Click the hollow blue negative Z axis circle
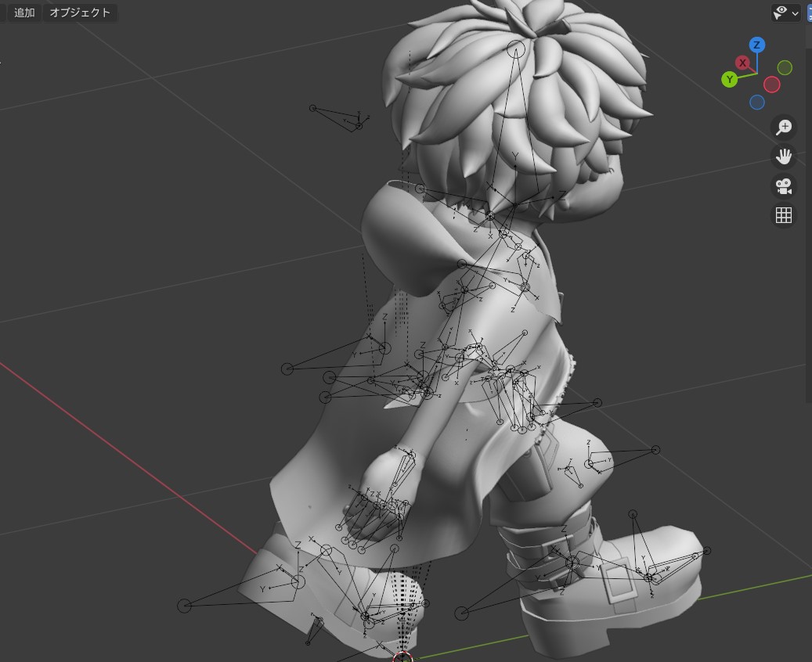This screenshot has height=662, width=812. tap(757, 102)
